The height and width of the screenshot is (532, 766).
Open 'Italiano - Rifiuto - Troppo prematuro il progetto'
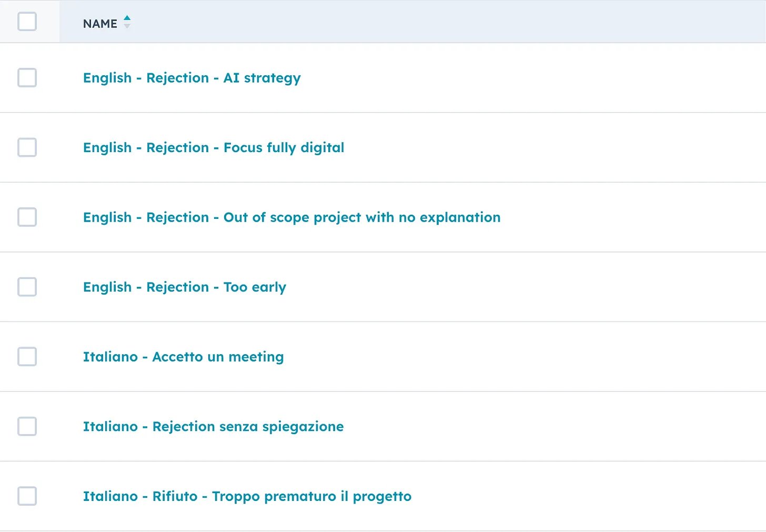[x=247, y=496]
